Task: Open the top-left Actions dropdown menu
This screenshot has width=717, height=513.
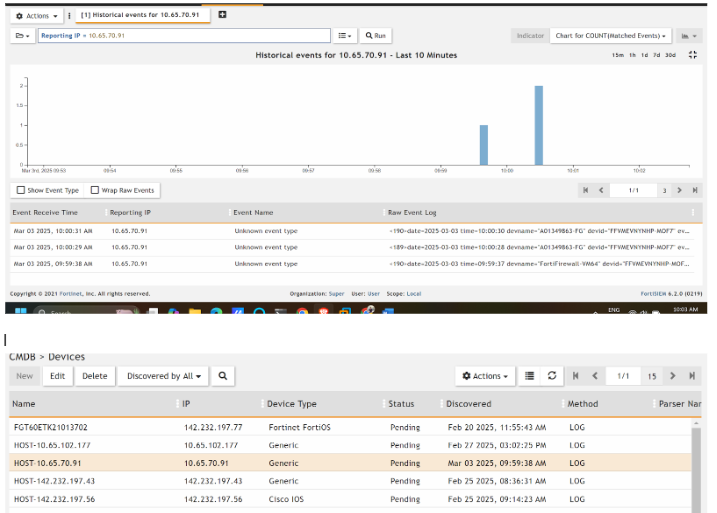Action: point(37,16)
